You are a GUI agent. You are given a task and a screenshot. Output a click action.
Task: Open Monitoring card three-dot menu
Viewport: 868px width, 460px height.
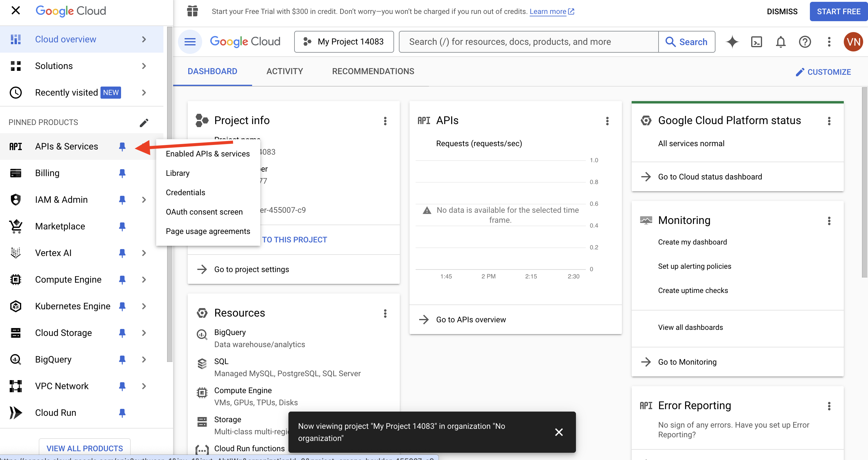(x=829, y=221)
